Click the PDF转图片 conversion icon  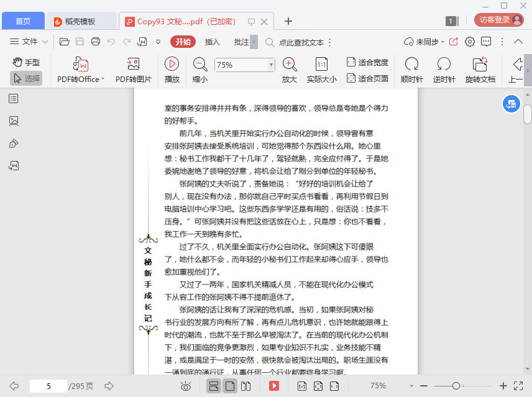[x=133, y=64]
